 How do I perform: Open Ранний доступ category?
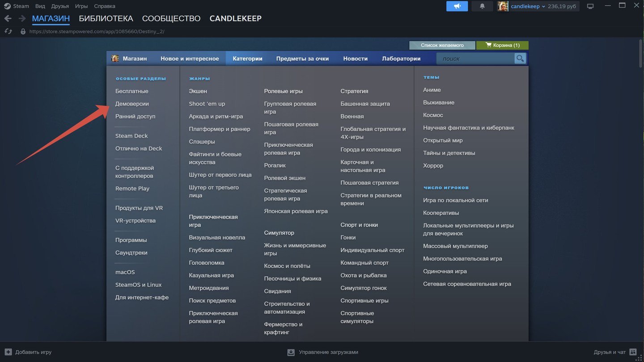pos(136,116)
